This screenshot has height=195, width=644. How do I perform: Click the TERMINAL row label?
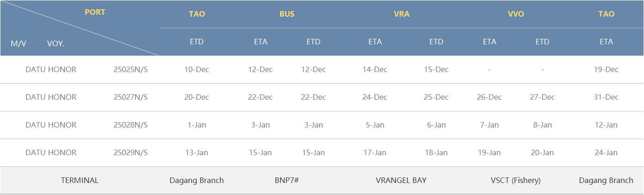click(x=80, y=180)
